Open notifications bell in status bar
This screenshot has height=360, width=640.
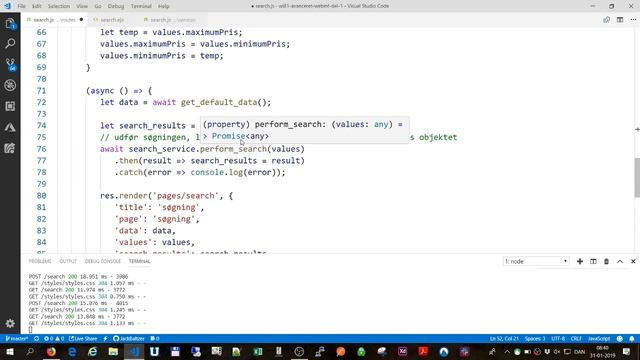point(632,339)
